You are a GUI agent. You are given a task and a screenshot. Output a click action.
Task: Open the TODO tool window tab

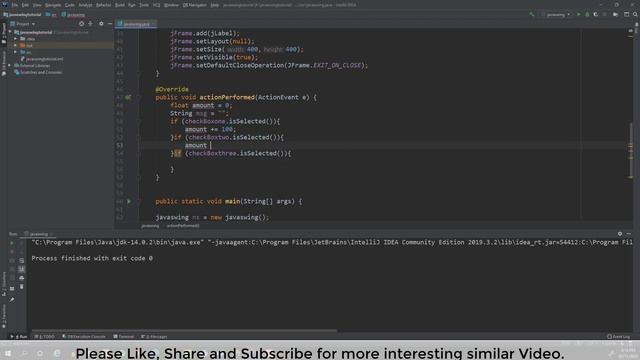tap(44, 337)
